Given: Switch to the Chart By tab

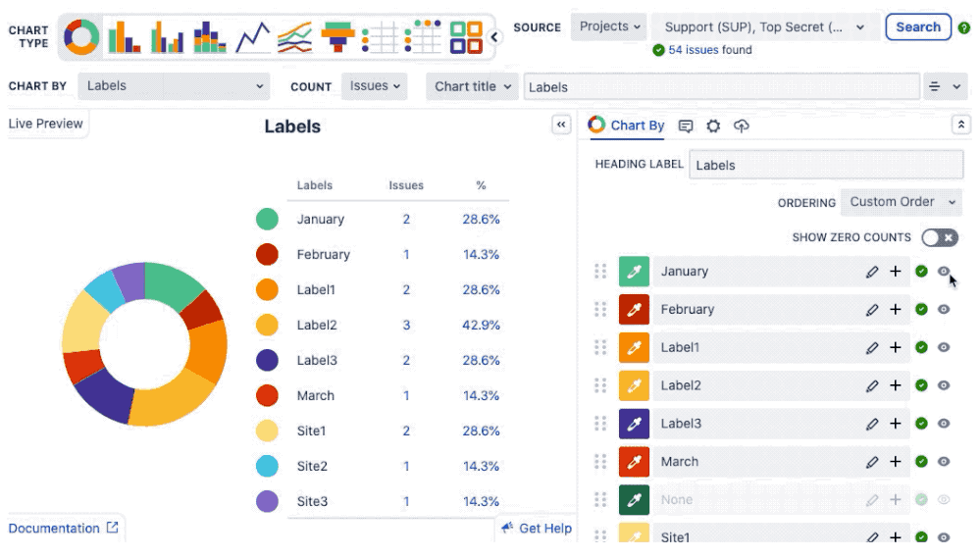Looking at the screenshot, I should (x=626, y=126).
